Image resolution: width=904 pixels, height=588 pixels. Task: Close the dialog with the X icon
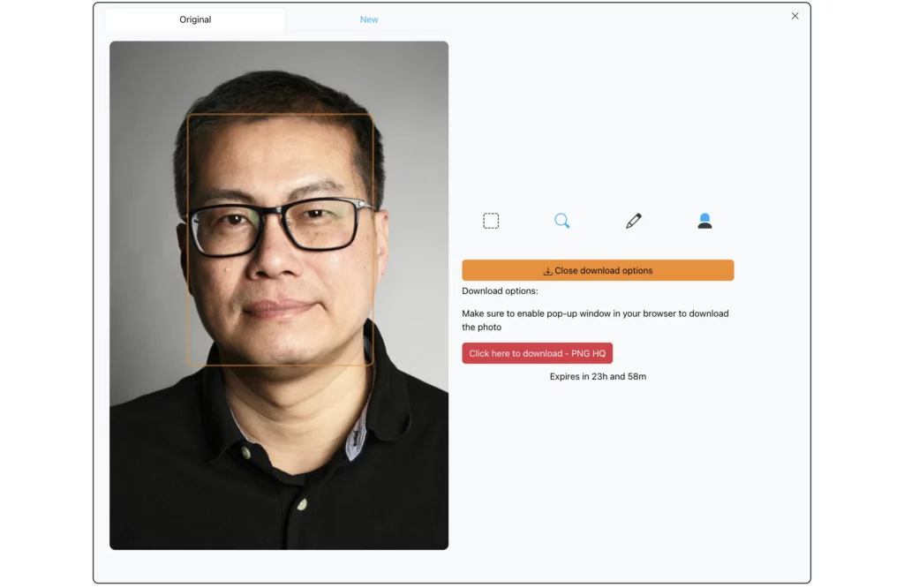795,16
